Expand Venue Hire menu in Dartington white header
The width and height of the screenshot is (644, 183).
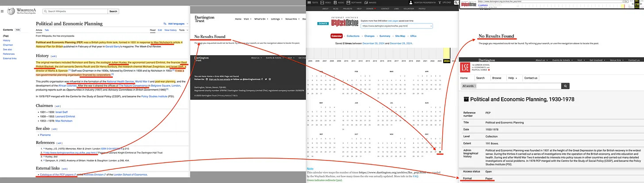tap(292, 19)
